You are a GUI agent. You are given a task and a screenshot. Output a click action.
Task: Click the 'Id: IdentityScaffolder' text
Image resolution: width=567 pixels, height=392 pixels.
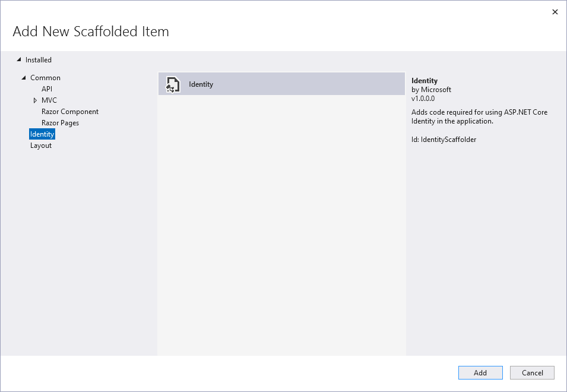pos(444,140)
